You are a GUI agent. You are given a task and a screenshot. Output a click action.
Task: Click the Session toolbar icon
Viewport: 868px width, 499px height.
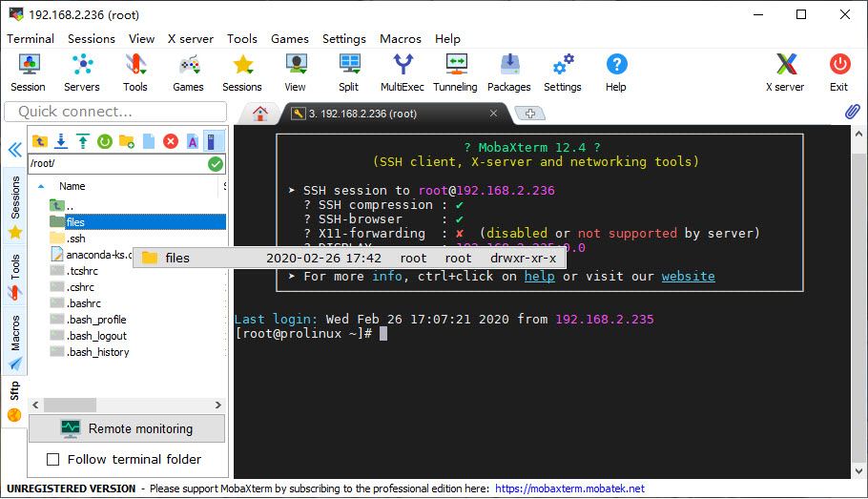tap(28, 73)
